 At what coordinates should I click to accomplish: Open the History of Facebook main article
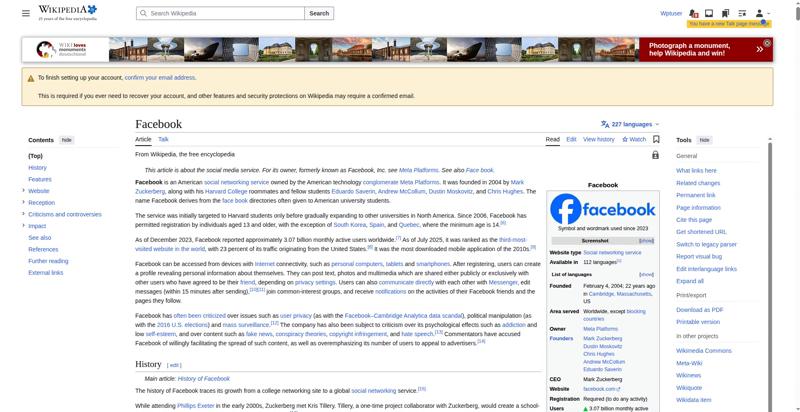coord(204,379)
